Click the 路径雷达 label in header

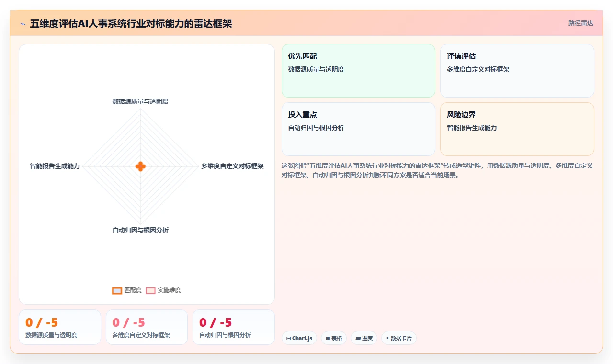(x=580, y=23)
